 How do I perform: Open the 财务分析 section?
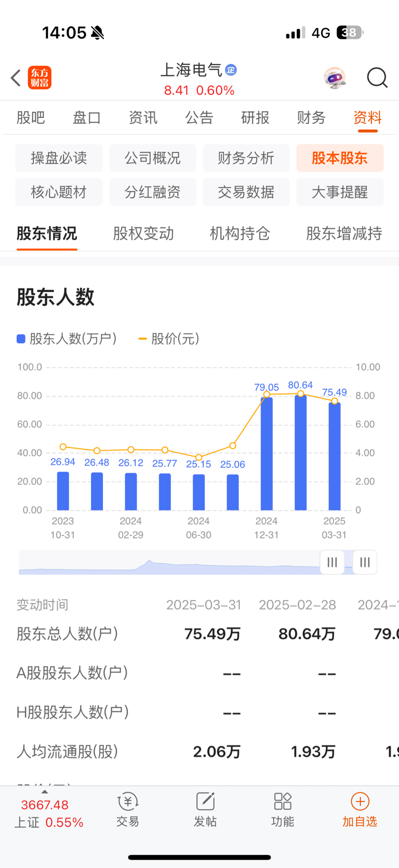coord(246,158)
